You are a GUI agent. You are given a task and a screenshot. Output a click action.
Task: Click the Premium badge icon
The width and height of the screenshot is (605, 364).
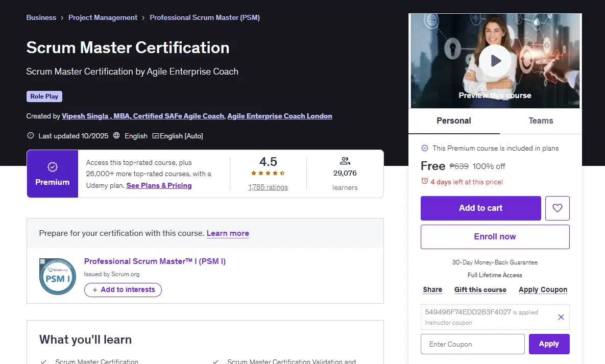pos(53,167)
